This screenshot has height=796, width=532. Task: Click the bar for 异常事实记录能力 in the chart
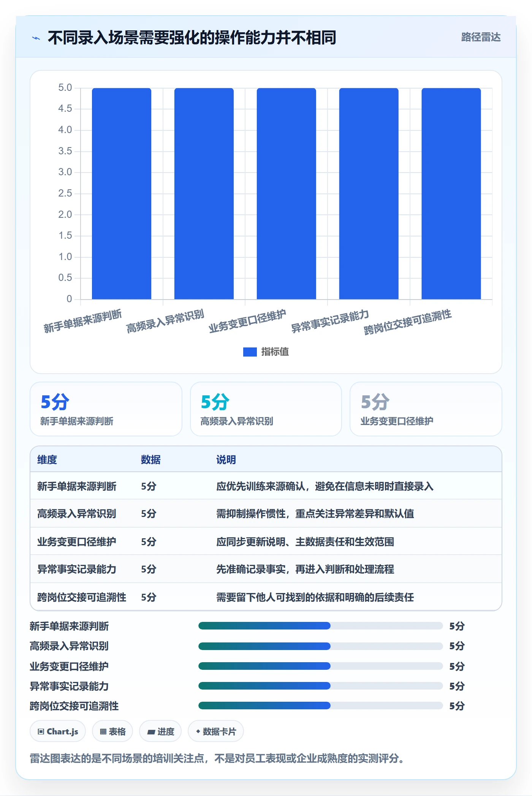coord(369,193)
